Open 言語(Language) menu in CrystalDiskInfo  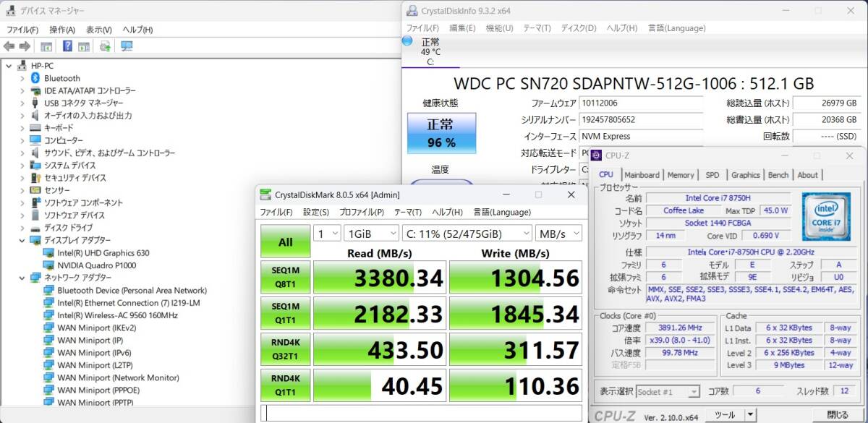676,27
